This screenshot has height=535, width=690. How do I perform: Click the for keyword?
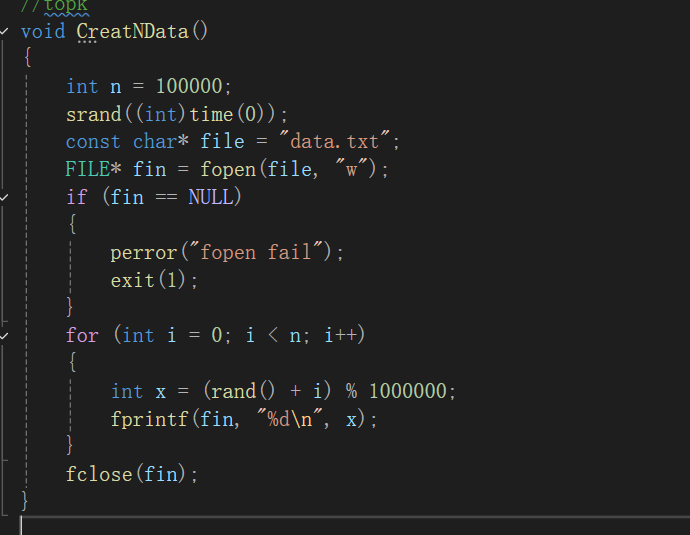[x=82, y=336]
